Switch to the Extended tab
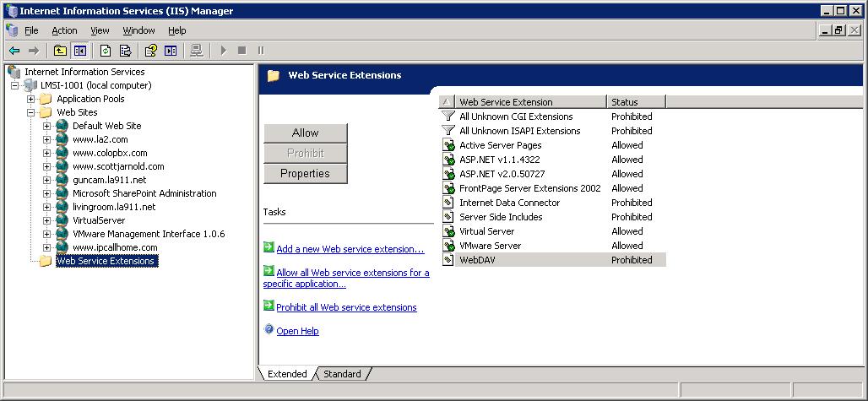The width and height of the screenshot is (868, 401). coord(287,374)
